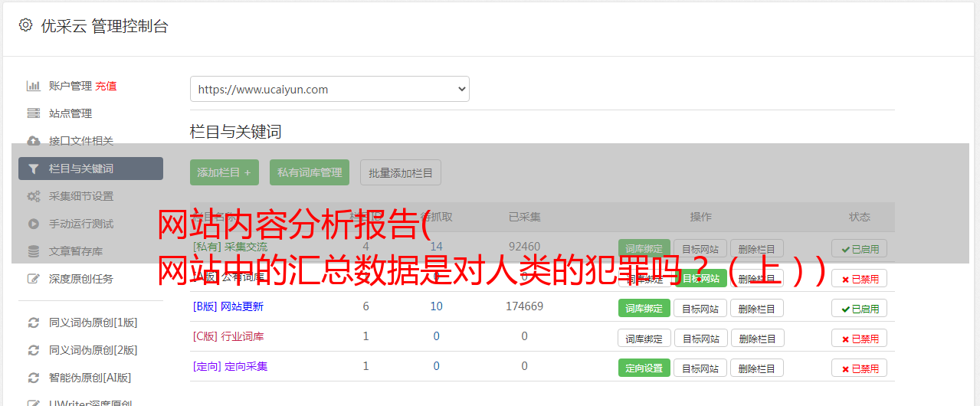Click refresh icon of 智能伪原创[AI版]

click(x=34, y=378)
